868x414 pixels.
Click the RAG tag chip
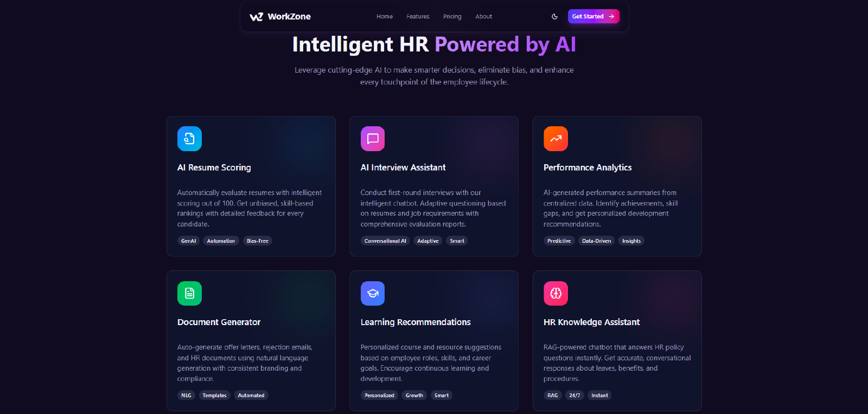552,396
